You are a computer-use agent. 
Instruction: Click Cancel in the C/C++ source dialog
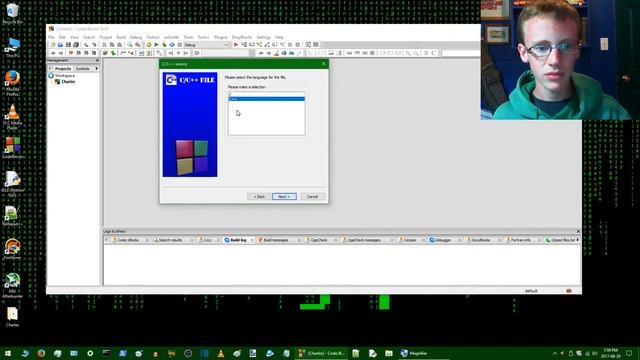(312, 197)
